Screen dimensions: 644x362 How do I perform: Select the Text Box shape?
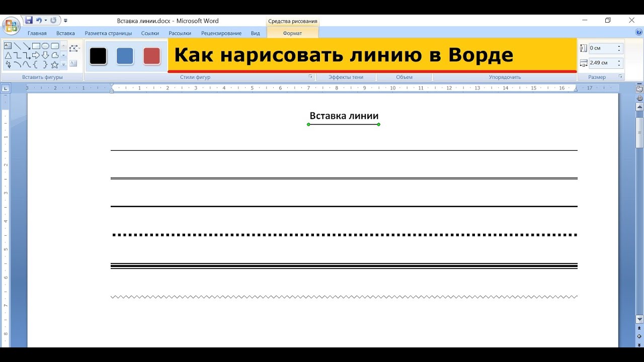coord(8,46)
